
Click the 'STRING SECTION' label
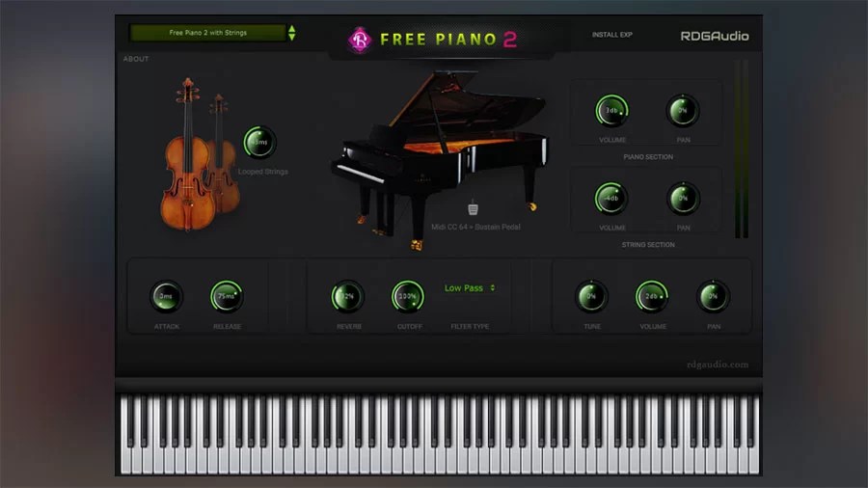[648, 245]
